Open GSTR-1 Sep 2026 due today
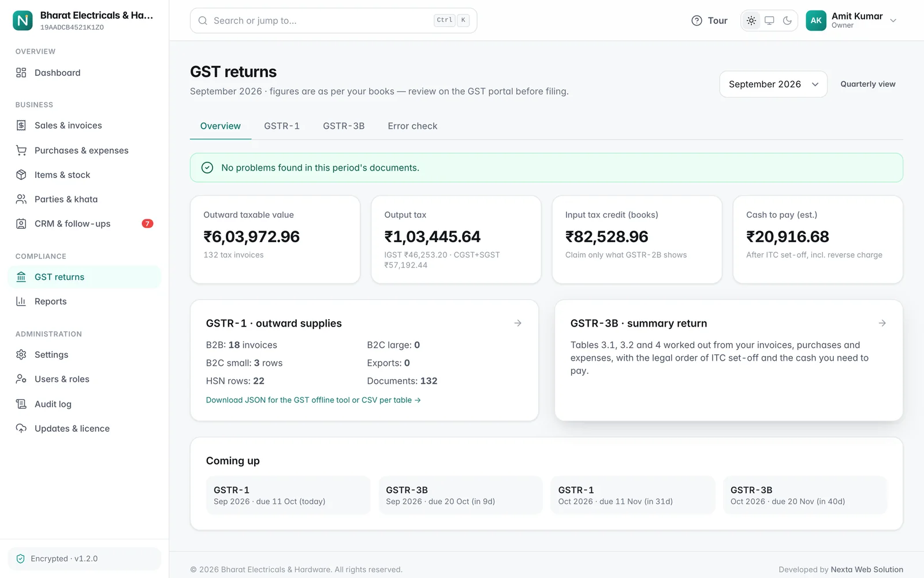The width and height of the screenshot is (924, 578). click(288, 495)
